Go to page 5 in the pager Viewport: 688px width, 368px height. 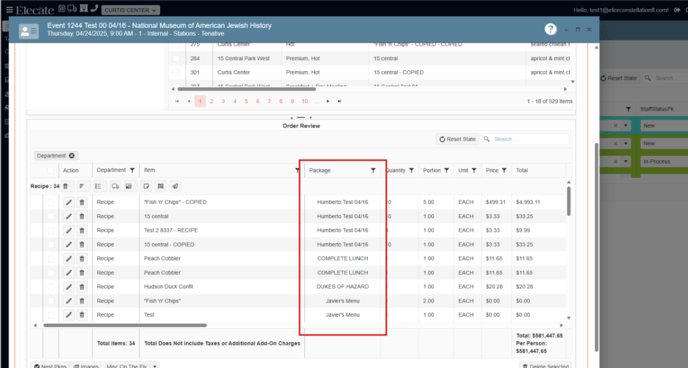click(x=246, y=101)
